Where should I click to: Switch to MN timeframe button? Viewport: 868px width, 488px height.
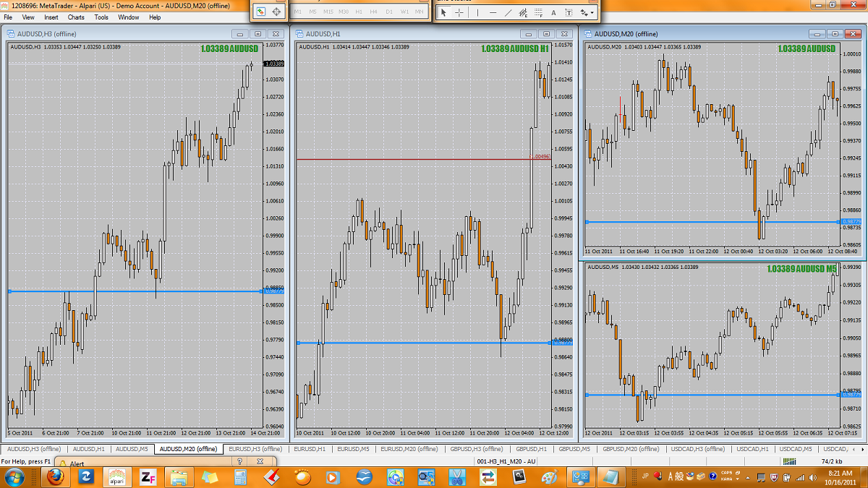[x=420, y=12]
